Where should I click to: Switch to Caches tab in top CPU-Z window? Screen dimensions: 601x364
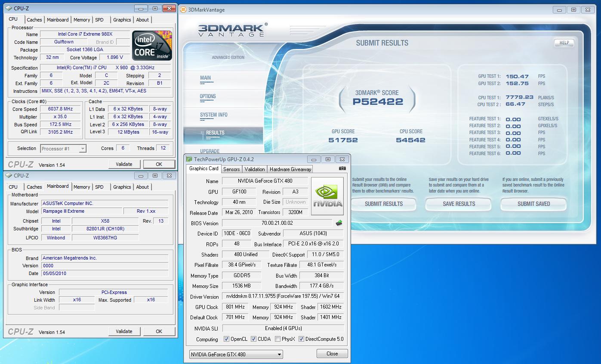[34, 20]
